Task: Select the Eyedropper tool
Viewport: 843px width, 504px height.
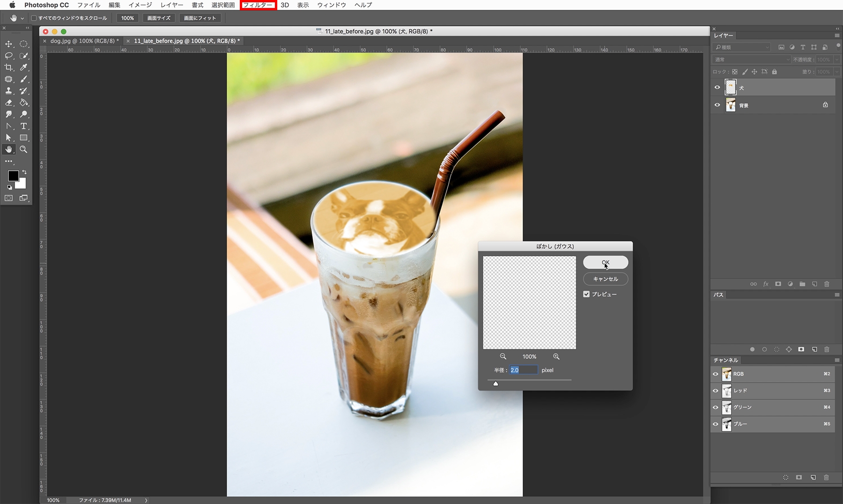Action: click(23, 67)
